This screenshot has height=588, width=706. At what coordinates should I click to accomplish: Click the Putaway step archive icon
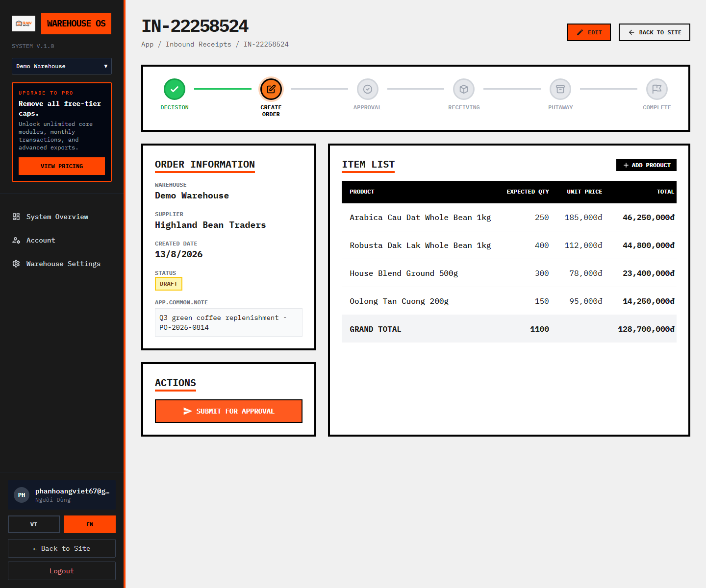coord(560,89)
